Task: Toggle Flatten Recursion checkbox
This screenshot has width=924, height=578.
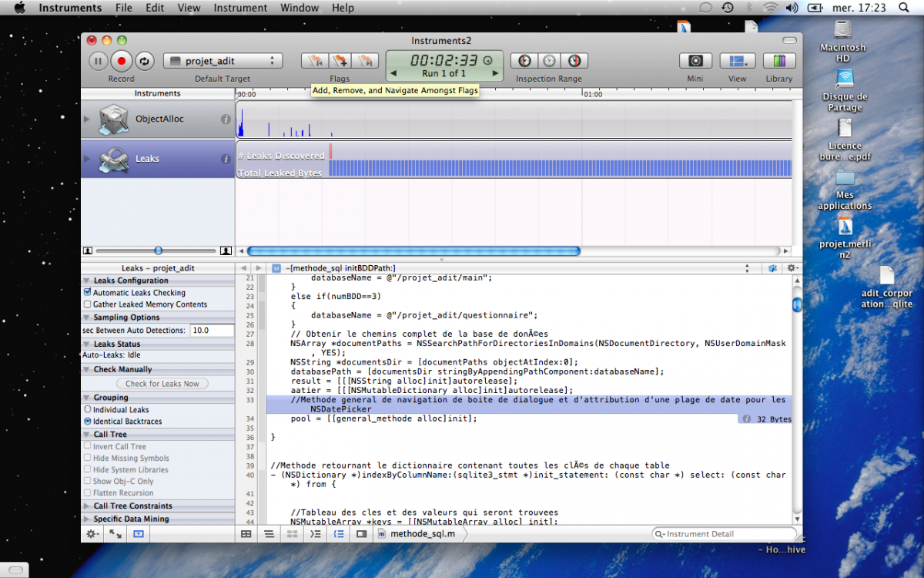Action: pos(87,493)
